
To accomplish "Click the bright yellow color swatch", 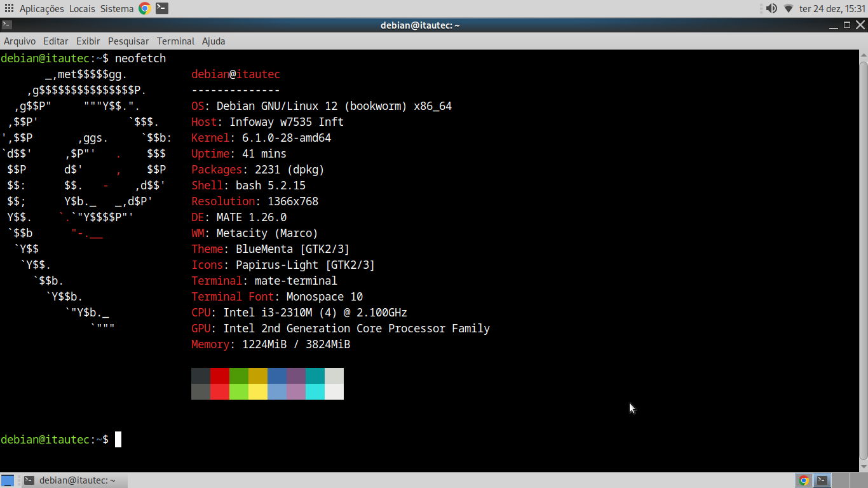I will (x=258, y=391).
